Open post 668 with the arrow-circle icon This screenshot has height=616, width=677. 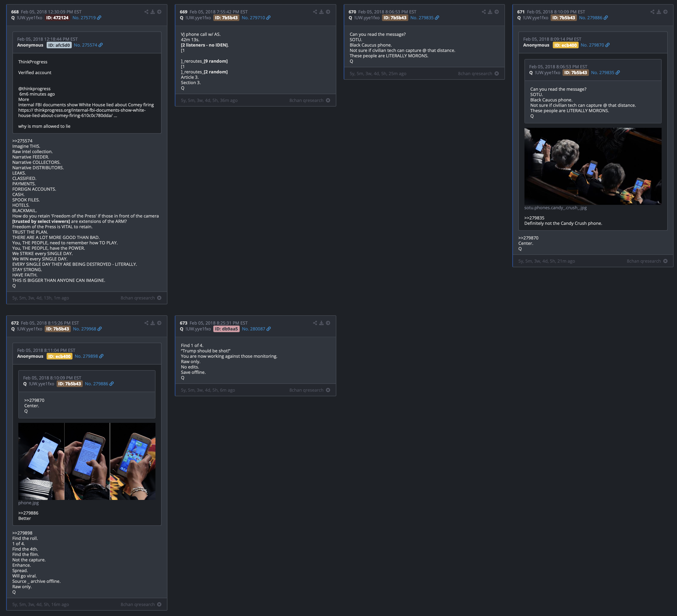[x=160, y=12]
